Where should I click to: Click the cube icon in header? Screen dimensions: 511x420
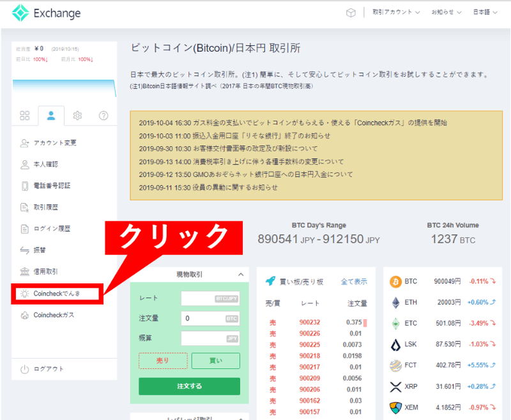click(350, 12)
